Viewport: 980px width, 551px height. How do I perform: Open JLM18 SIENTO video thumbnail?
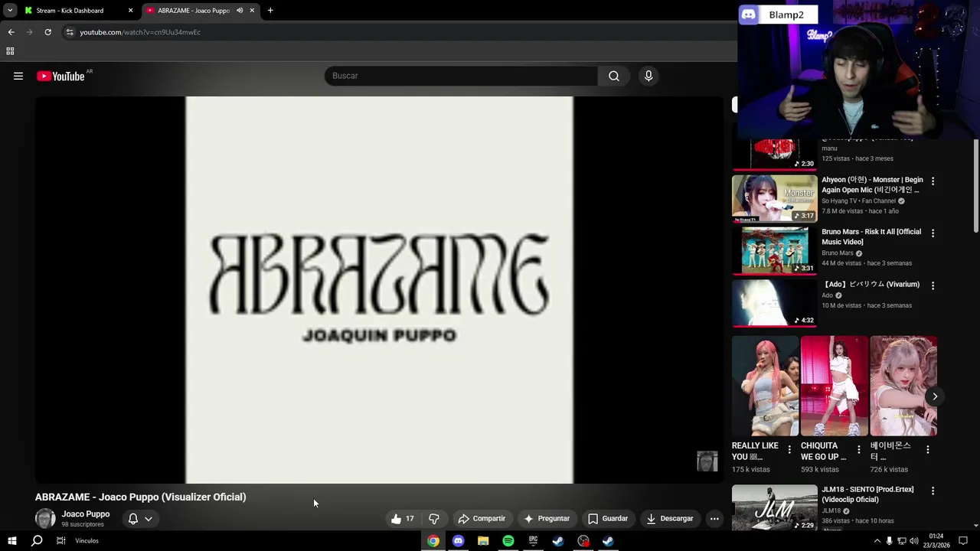coord(774,507)
